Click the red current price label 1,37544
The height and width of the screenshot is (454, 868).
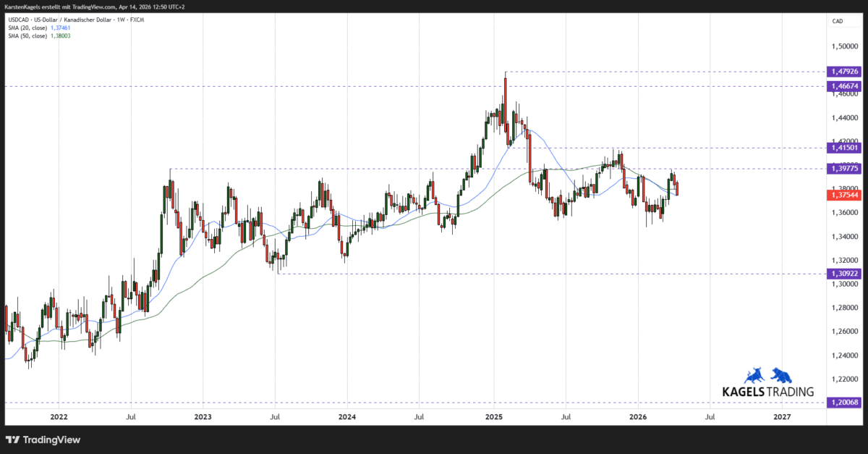click(x=844, y=194)
